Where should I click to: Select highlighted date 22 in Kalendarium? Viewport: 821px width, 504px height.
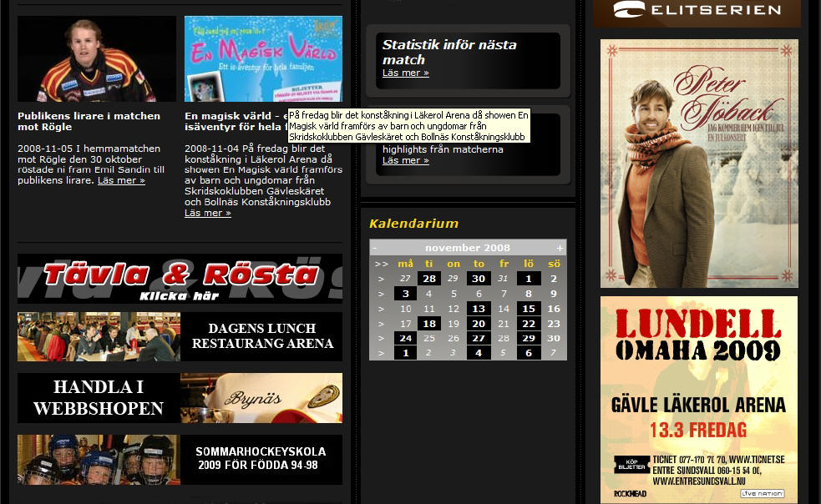[528, 324]
